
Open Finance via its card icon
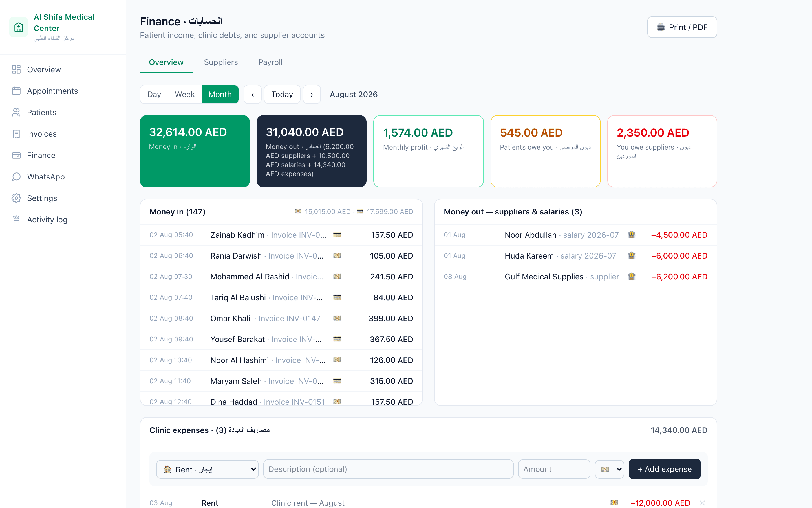[x=16, y=155]
